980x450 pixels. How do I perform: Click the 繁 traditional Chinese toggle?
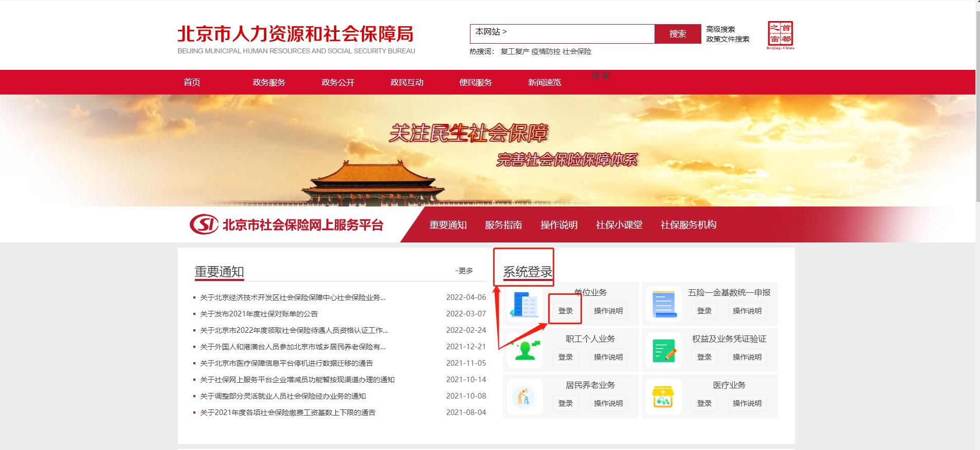pyautogui.click(x=606, y=76)
